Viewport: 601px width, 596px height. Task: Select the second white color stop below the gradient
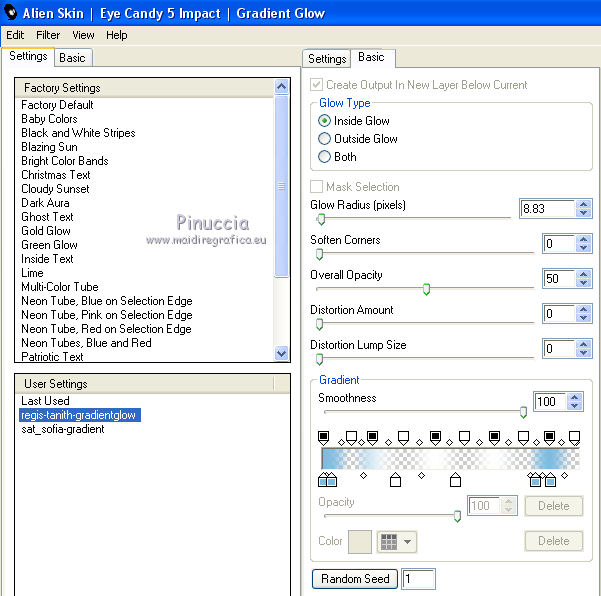click(455, 480)
